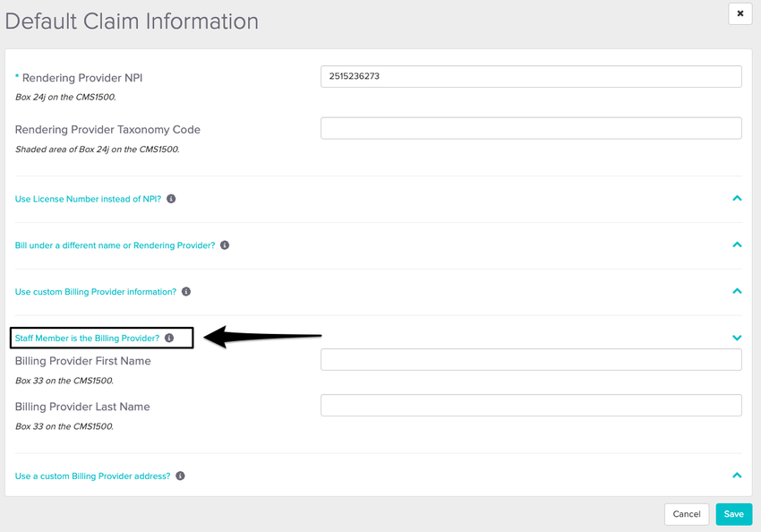Open Use License Number instead of NPI link
Screen dimensions: 761x532
tap(88, 199)
